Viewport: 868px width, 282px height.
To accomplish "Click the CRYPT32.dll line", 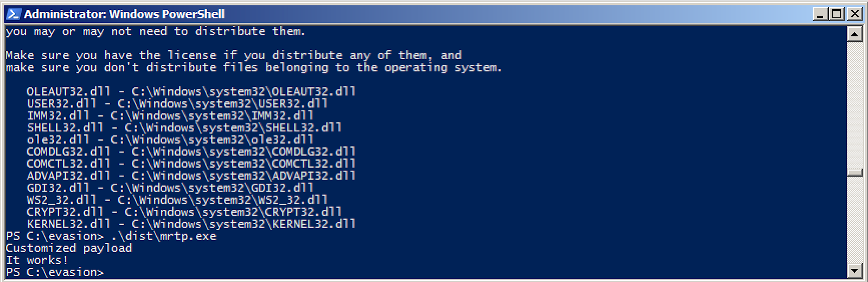I will [184, 212].
